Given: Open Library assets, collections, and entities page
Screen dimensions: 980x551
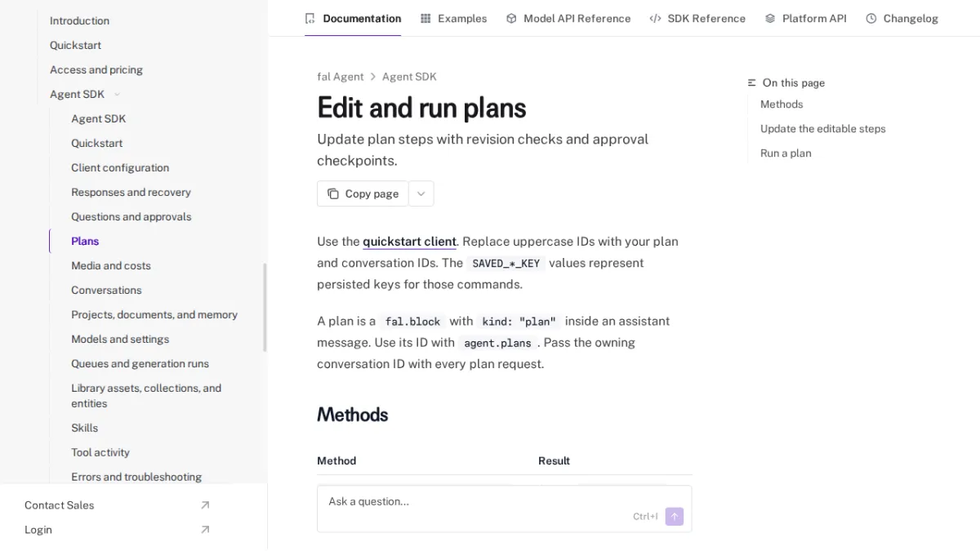Looking at the screenshot, I should click(x=146, y=396).
